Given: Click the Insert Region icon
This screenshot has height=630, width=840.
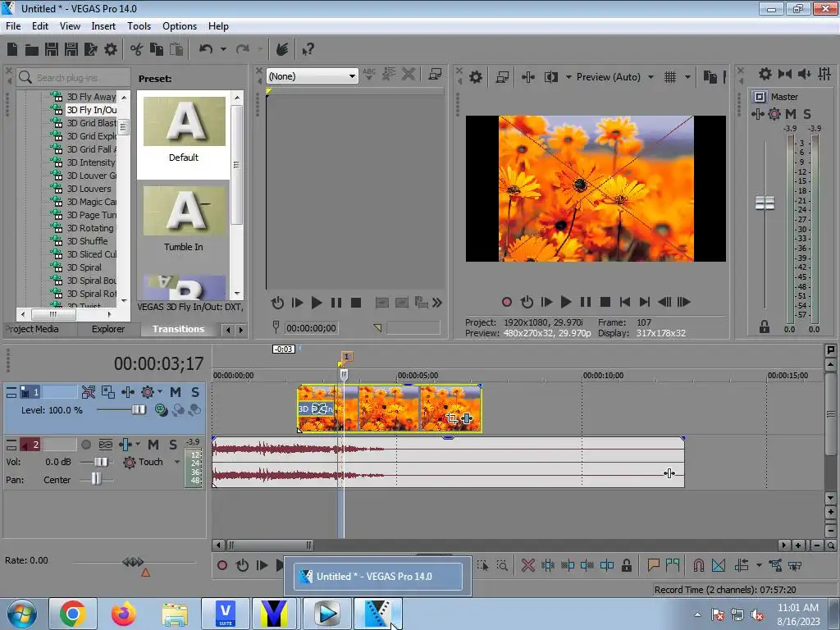Looking at the screenshot, I should pyautogui.click(x=673, y=565).
